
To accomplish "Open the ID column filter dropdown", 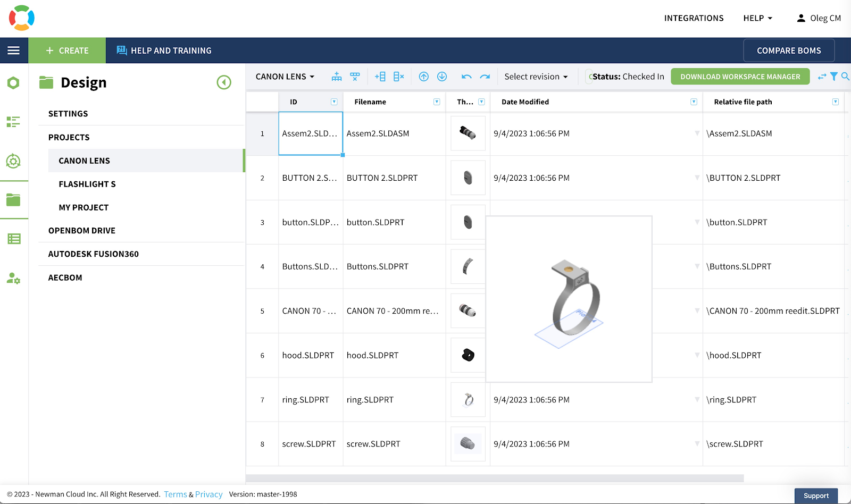I will [x=334, y=102].
